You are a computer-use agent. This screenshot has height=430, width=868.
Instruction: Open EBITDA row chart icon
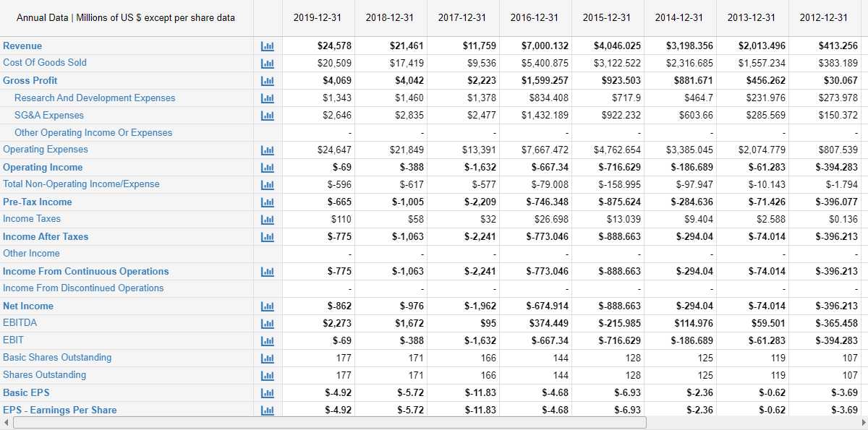pyautogui.click(x=267, y=323)
